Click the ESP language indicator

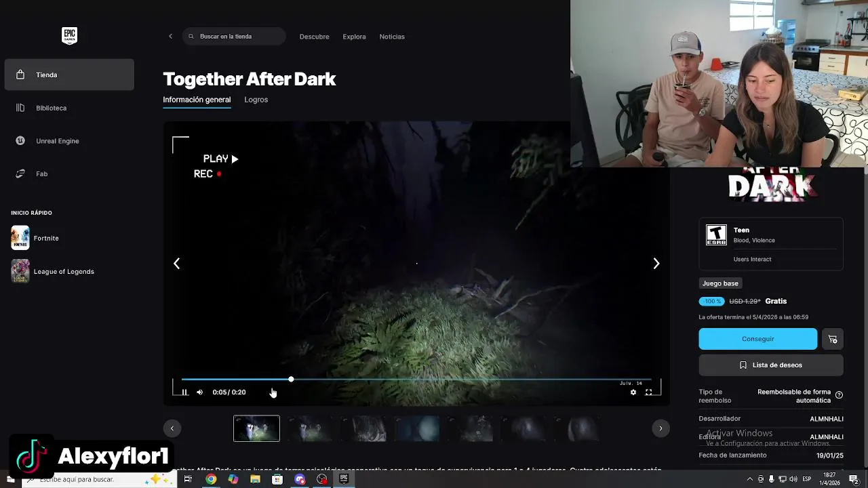(807, 479)
